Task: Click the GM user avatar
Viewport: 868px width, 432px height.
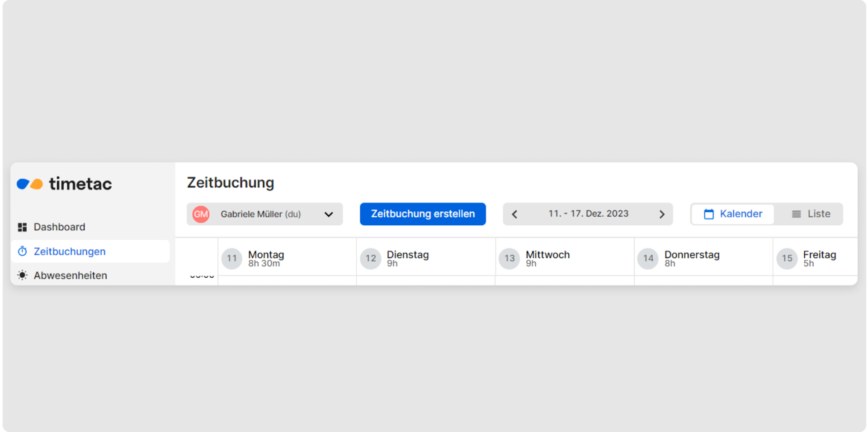Action: [201, 214]
